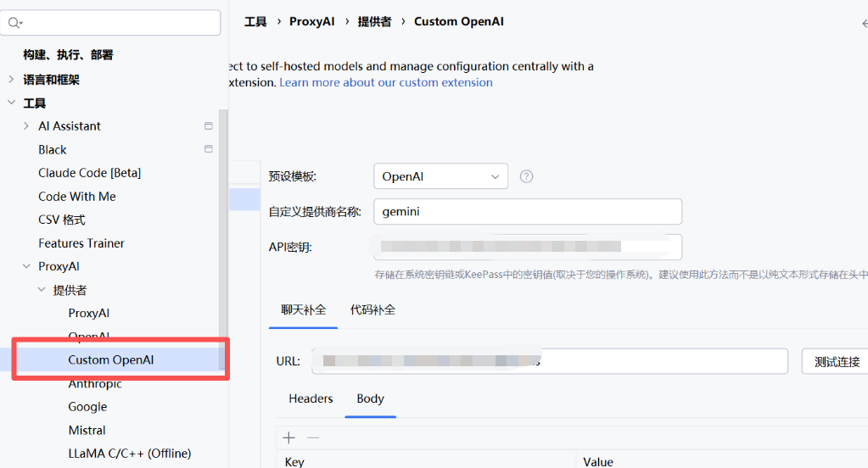Image resolution: width=868 pixels, height=468 pixels.
Task: Click the URL input field
Action: tap(549, 361)
